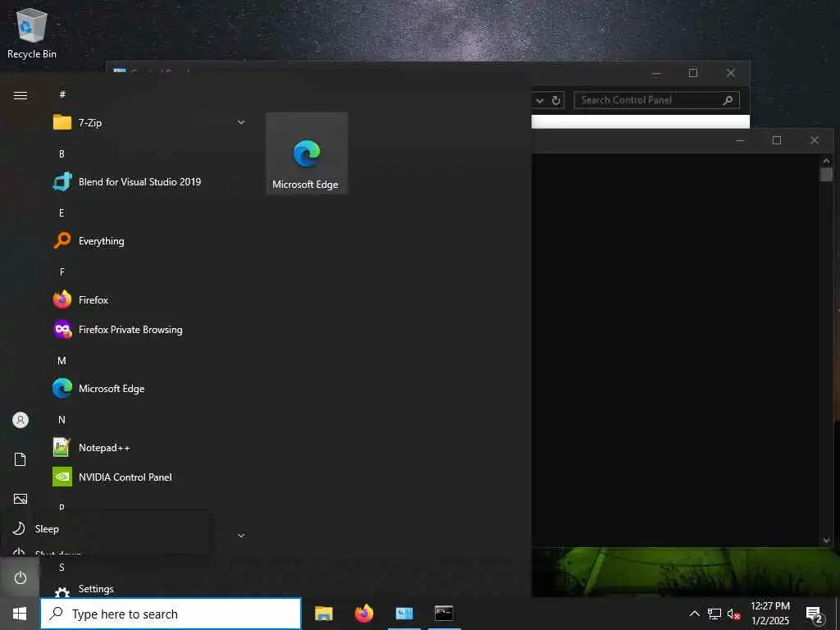Open Firefox from the taskbar
The width and height of the screenshot is (840, 630).
coord(364,614)
